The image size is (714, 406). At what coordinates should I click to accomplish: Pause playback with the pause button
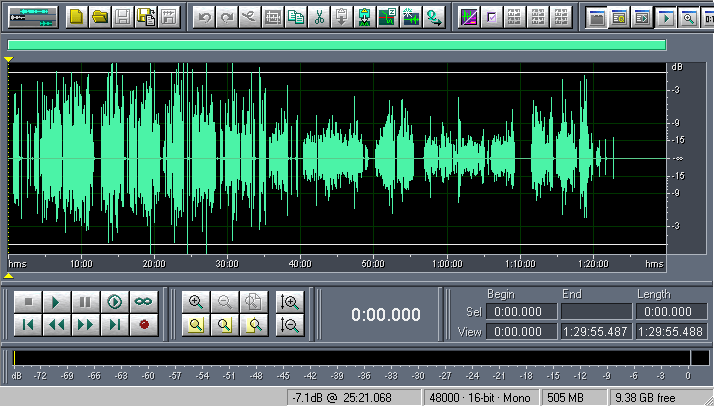85,302
